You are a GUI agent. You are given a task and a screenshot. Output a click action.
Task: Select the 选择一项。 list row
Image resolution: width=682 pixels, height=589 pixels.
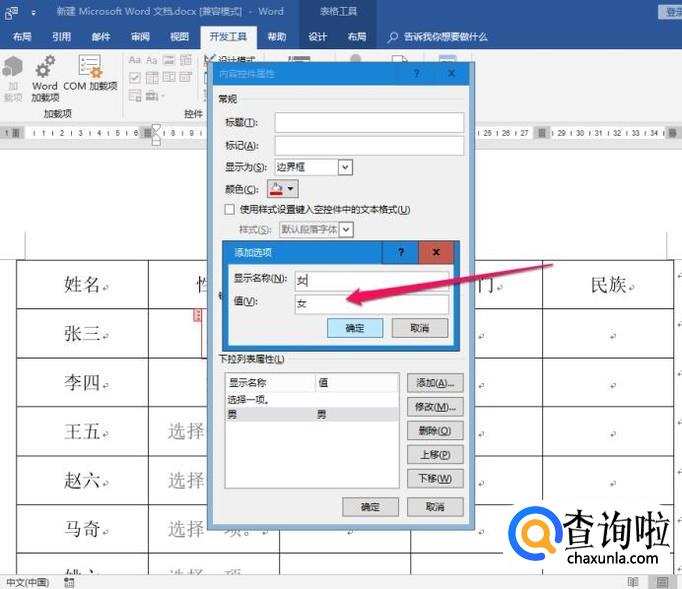[x=312, y=399]
